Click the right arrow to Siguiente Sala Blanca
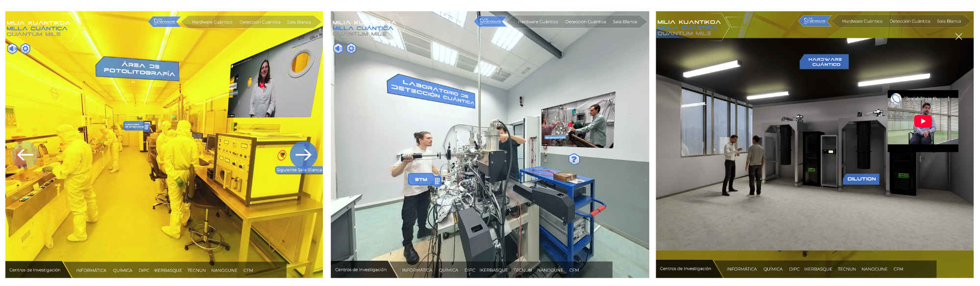The image size is (980, 286). click(x=303, y=155)
